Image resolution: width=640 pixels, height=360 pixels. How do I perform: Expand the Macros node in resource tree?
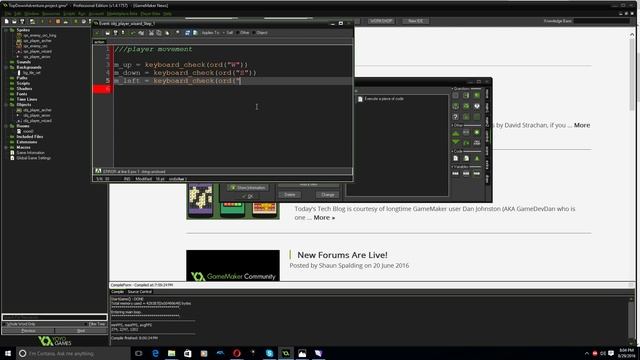(x=6, y=147)
